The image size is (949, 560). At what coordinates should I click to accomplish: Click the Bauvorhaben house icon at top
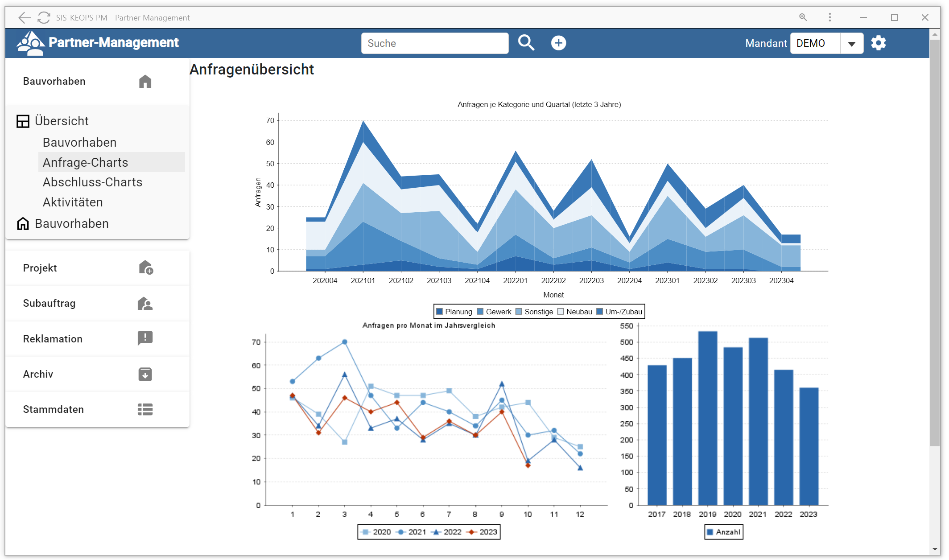[x=145, y=82]
